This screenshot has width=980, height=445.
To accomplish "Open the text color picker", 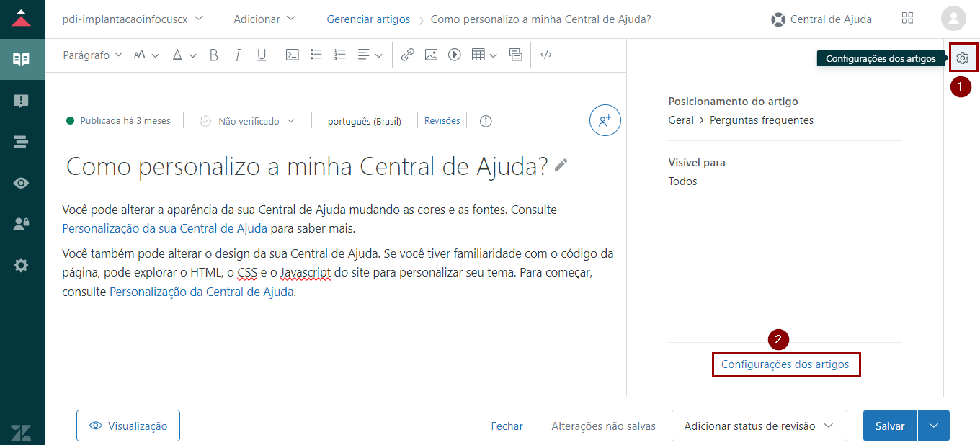I will tap(184, 55).
